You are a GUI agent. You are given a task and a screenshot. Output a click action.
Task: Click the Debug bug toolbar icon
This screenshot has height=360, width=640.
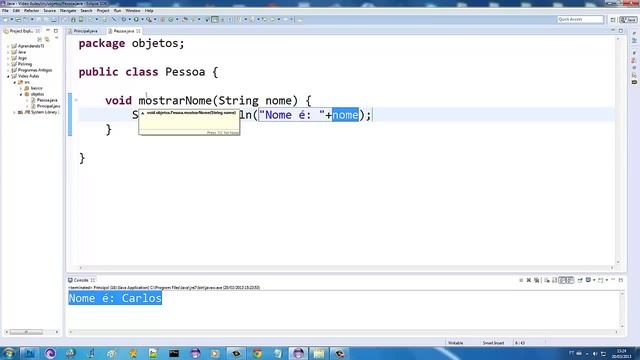pyautogui.click(x=124, y=20)
